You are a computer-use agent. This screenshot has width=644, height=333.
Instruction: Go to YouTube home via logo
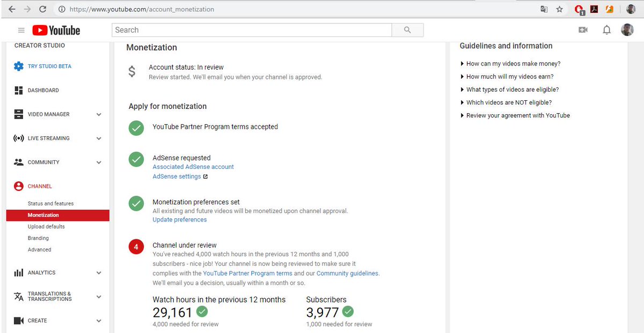56,30
